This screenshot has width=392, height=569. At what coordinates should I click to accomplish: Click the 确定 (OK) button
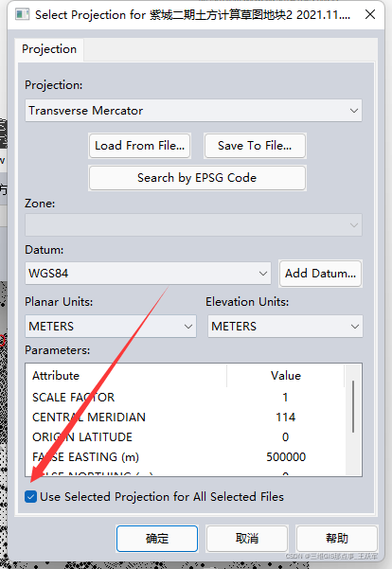click(157, 539)
